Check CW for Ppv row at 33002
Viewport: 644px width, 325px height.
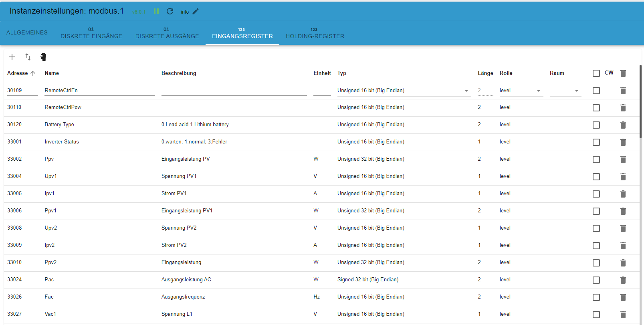click(x=596, y=159)
